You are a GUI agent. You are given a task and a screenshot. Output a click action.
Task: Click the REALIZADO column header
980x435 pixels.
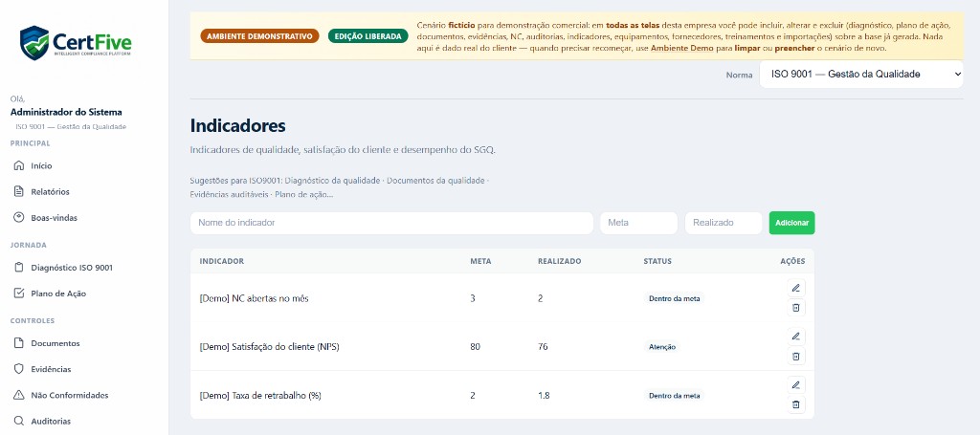pyautogui.click(x=559, y=261)
